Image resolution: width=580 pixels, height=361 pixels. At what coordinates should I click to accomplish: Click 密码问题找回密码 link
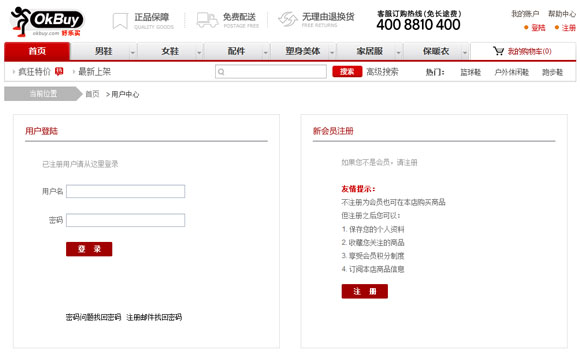click(93, 317)
